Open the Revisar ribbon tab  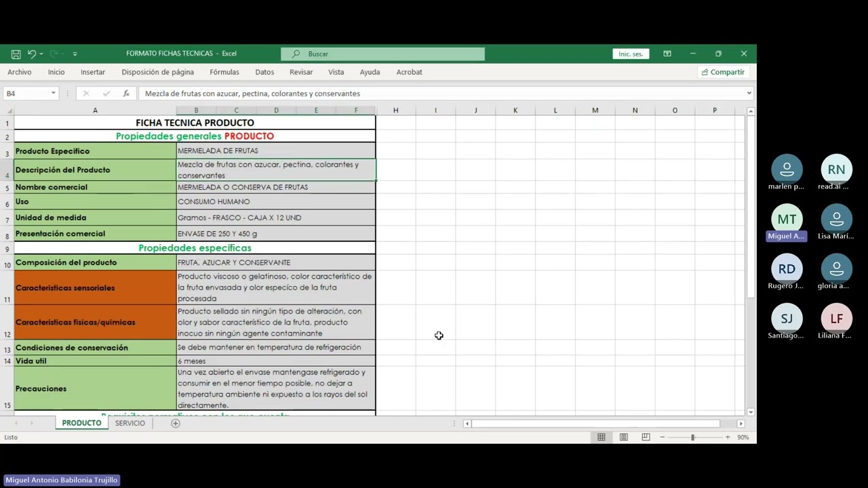301,72
